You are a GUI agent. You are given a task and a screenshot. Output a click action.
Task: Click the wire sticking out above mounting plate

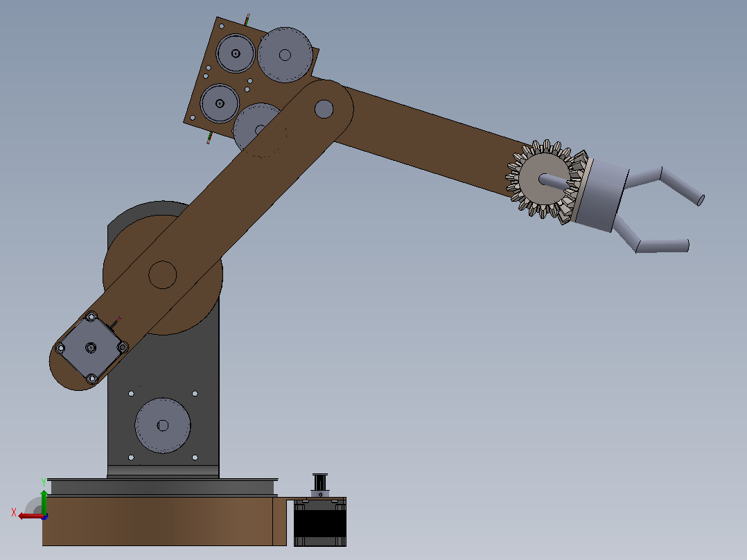tap(247, 19)
